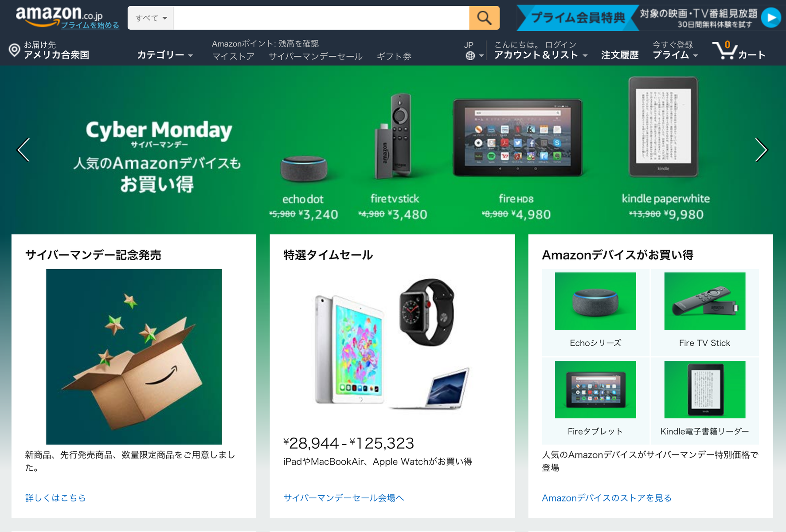Click the orange search magnifier button
This screenshot has width=786, height=532.
pos(484,18)
